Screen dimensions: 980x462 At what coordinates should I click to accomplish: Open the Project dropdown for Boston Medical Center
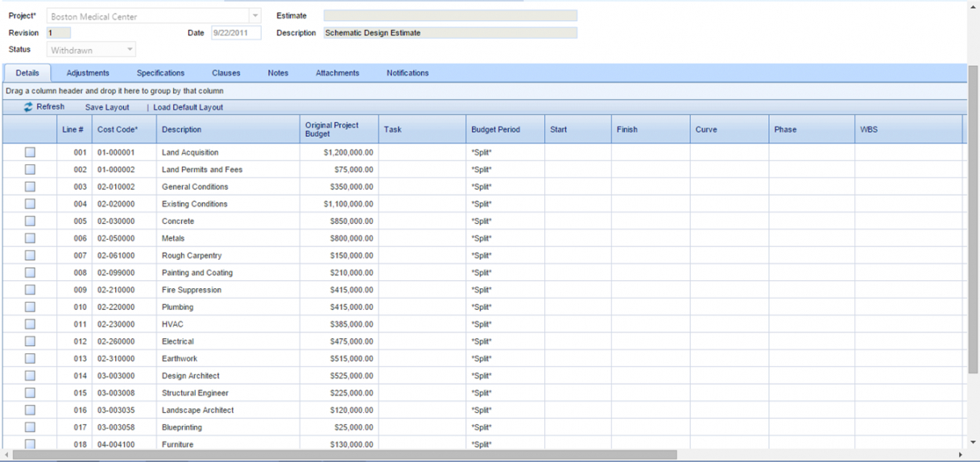click(x=255, y=16)
